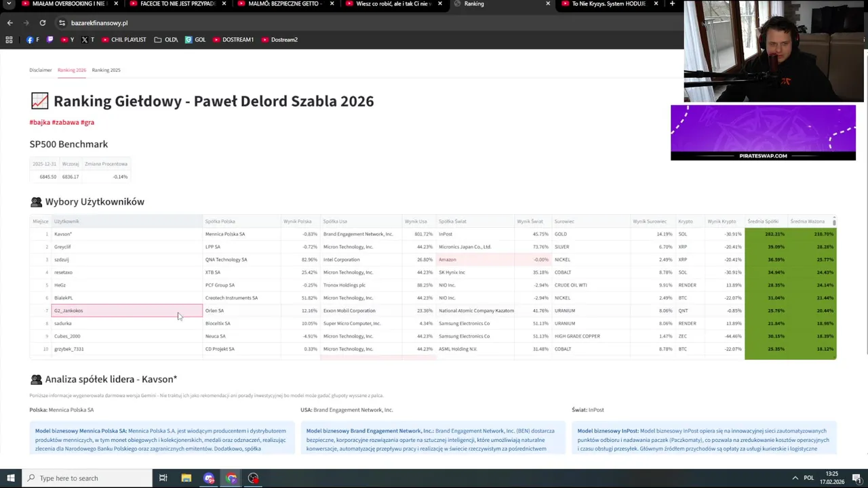Open the Dostream2 bookmark

(x=279, y=39)
